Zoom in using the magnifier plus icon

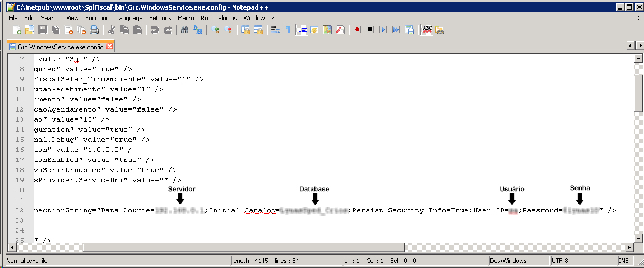pos(215,30)
